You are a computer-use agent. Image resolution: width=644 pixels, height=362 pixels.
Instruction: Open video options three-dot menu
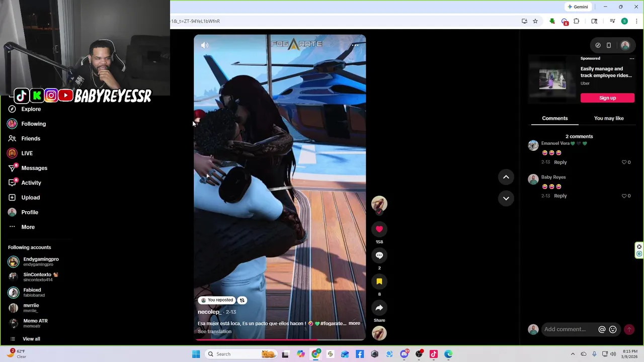[355, 45]
